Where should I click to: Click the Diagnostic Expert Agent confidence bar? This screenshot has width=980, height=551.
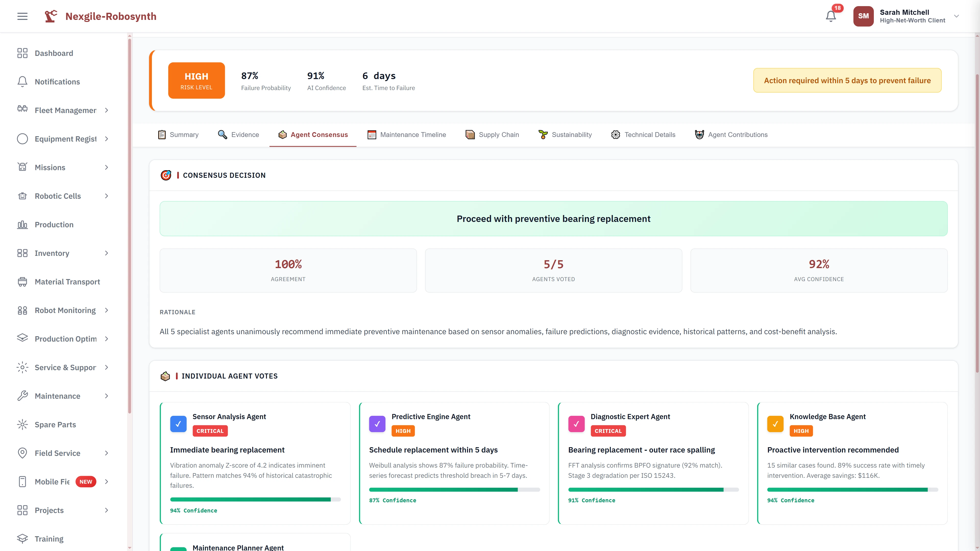[653, 490]
